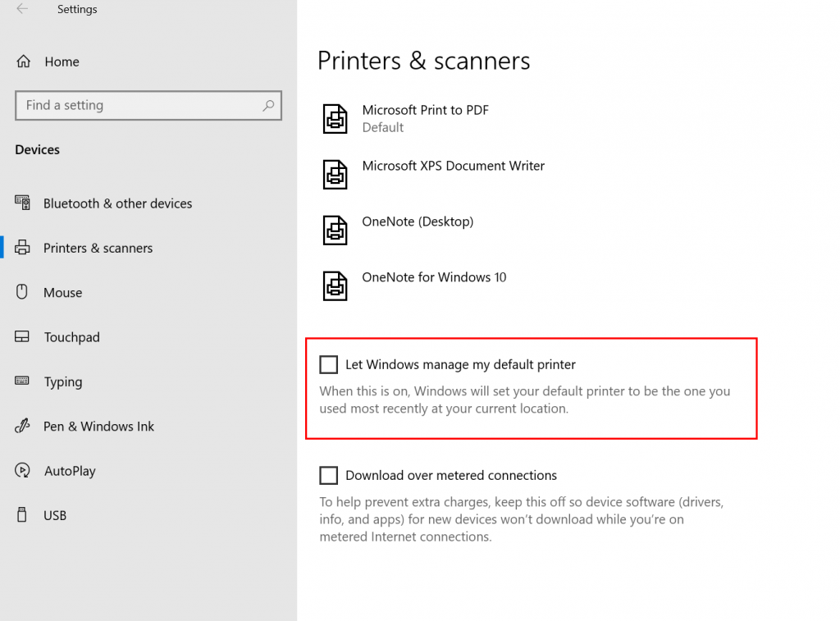Select Microsoft Print to PDF printer
This screenshot has width=840, height=621.
(426, 110)
